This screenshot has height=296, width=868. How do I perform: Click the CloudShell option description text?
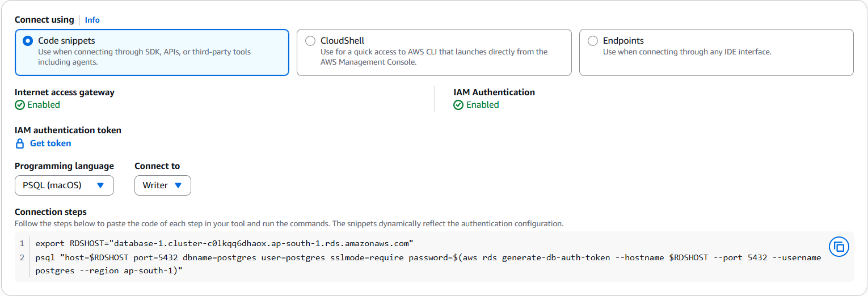coord(434,57)
